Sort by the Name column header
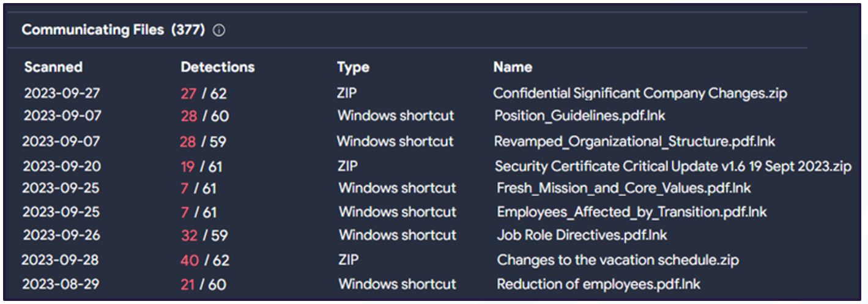Viewport: 868px width, 304px height. click(x=513, y=67)
